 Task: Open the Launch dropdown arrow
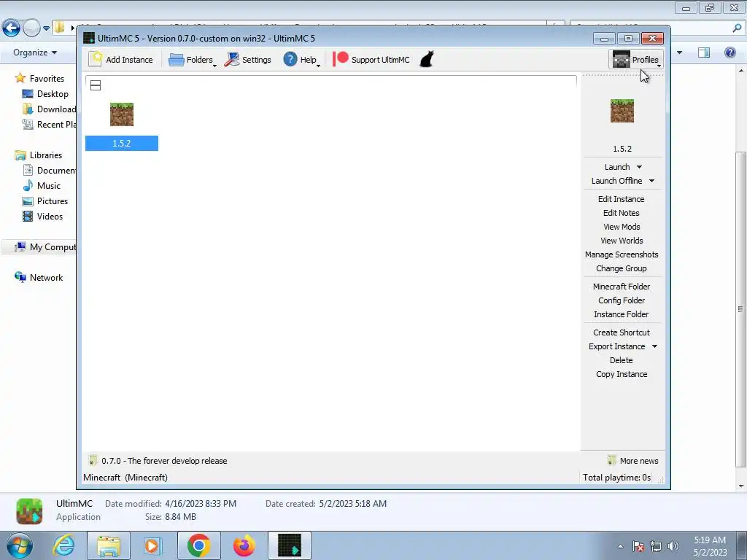[639, 167]
